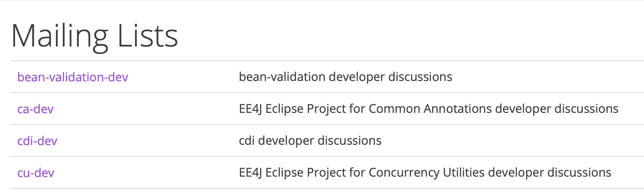Click EE4J in the cu-dev row description

(251, 173)
